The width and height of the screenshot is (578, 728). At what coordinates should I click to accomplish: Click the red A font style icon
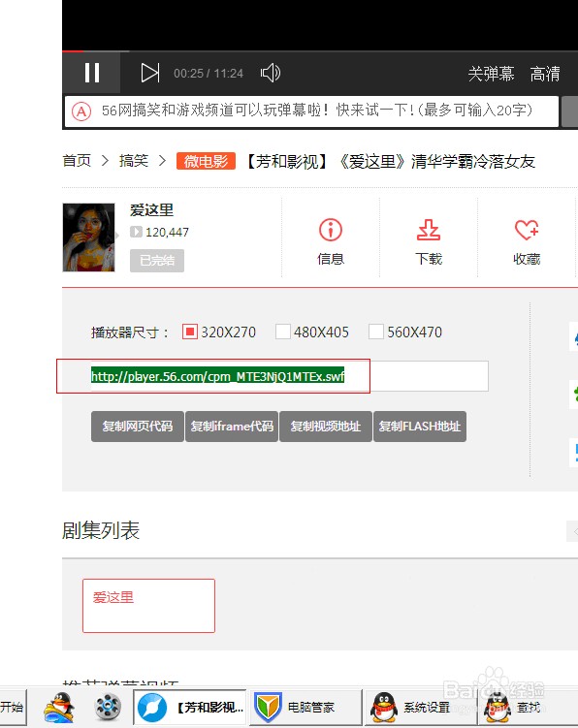point(81,111)
